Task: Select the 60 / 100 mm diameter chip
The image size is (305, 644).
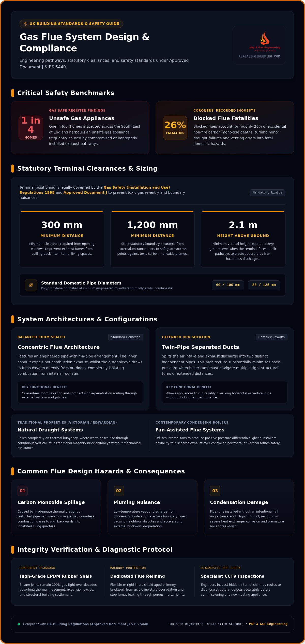Action: point(228,285)
